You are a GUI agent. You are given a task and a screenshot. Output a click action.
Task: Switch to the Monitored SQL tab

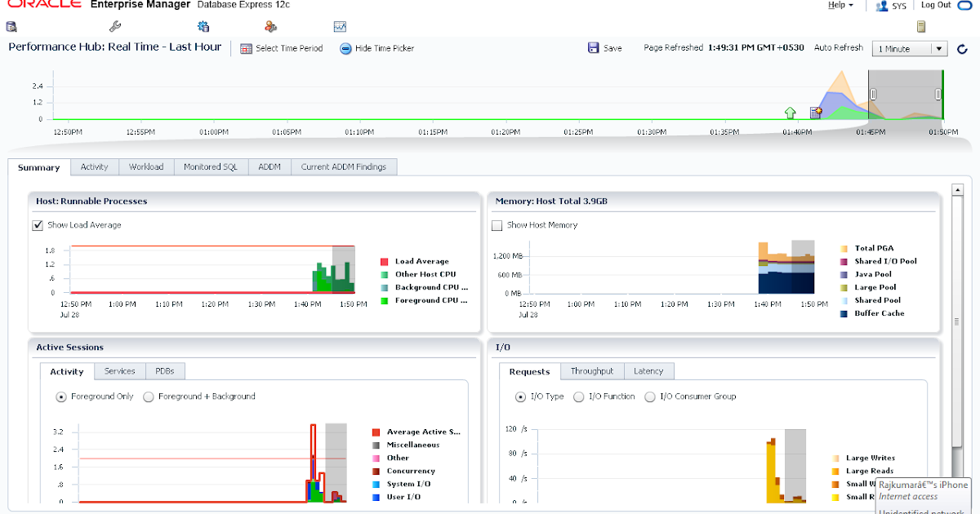point(211,166)
